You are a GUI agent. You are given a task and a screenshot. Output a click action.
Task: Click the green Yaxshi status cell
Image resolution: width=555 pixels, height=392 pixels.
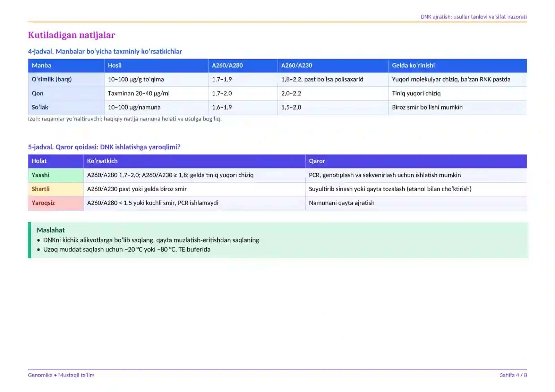pyautogui.click(x=56, y=175)
